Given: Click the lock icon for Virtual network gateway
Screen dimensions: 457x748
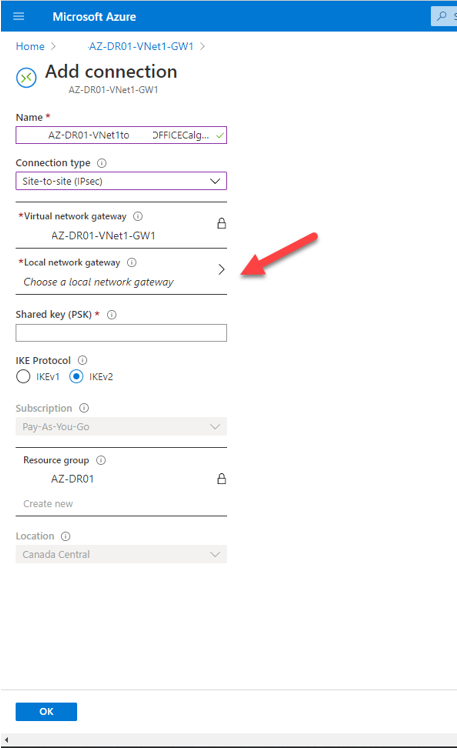Looking at the screenshot, I should pyautogui.click(x=221, y=223).
